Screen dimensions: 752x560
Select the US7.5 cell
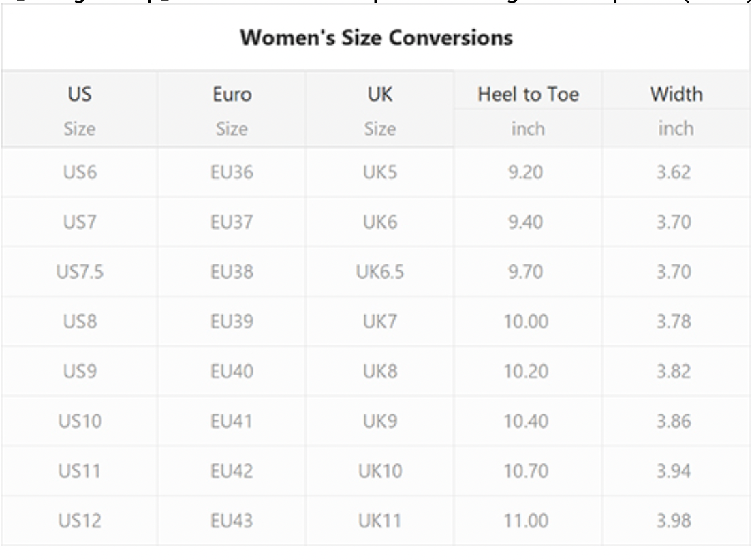click(x=80, y=272)
